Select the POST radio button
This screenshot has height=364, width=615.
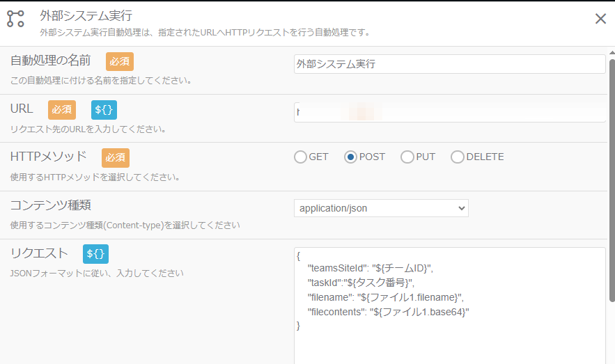351,157
